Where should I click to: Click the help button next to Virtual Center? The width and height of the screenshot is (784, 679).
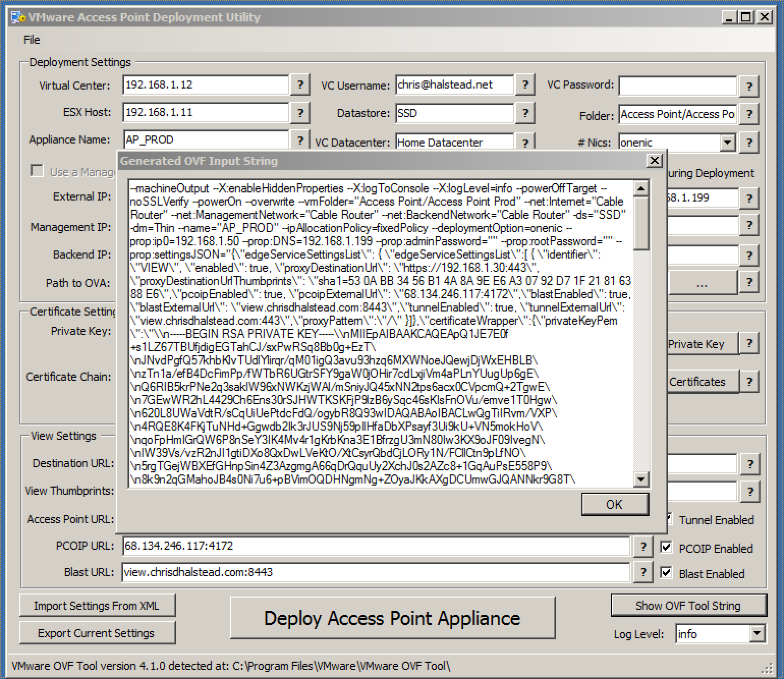click(x=300, y=85)
